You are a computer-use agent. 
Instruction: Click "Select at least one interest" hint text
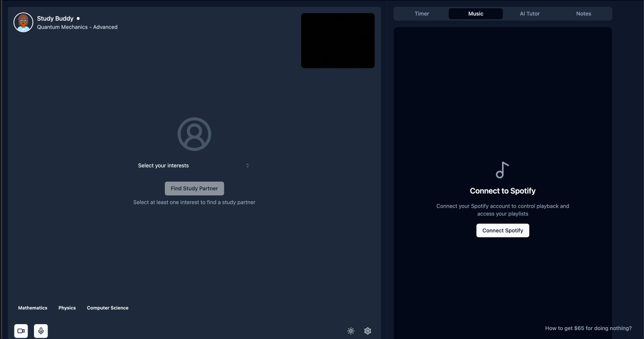point(194,202)
